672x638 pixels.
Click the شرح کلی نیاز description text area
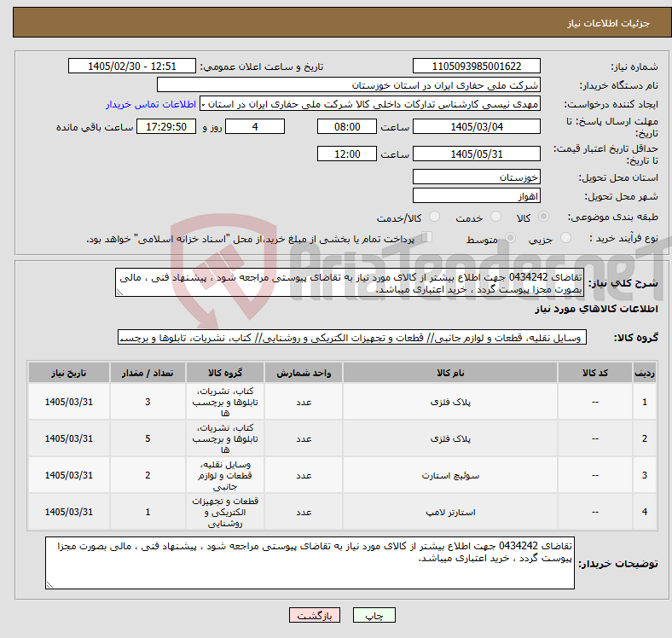350,282
